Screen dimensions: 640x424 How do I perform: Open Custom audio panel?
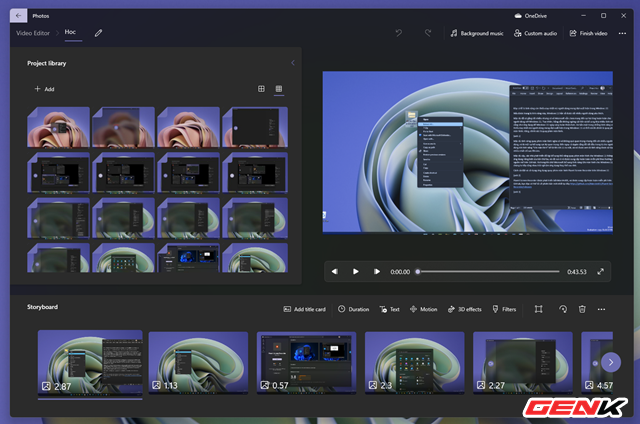coord(535,33)
